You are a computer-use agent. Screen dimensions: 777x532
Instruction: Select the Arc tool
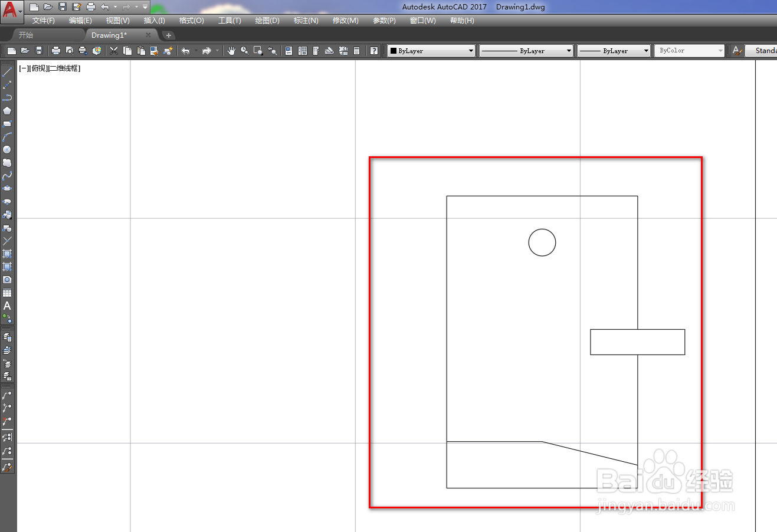[x=7, y=137]
